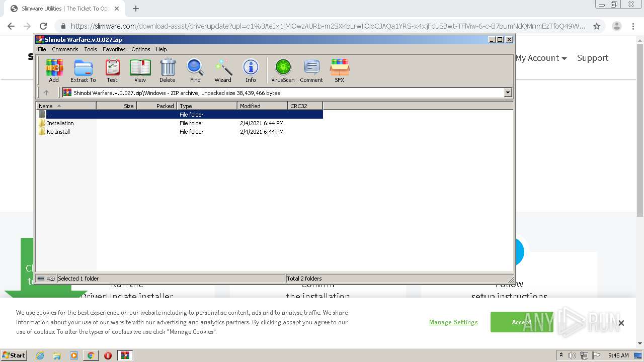Open the Wizard wand icon

pos(223,70)
